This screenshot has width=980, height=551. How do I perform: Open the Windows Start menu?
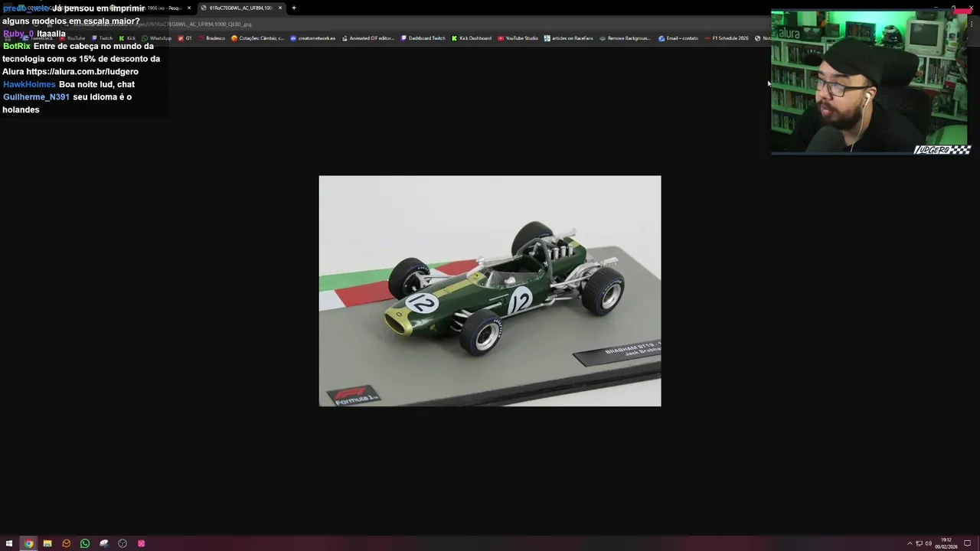(9, 543)
